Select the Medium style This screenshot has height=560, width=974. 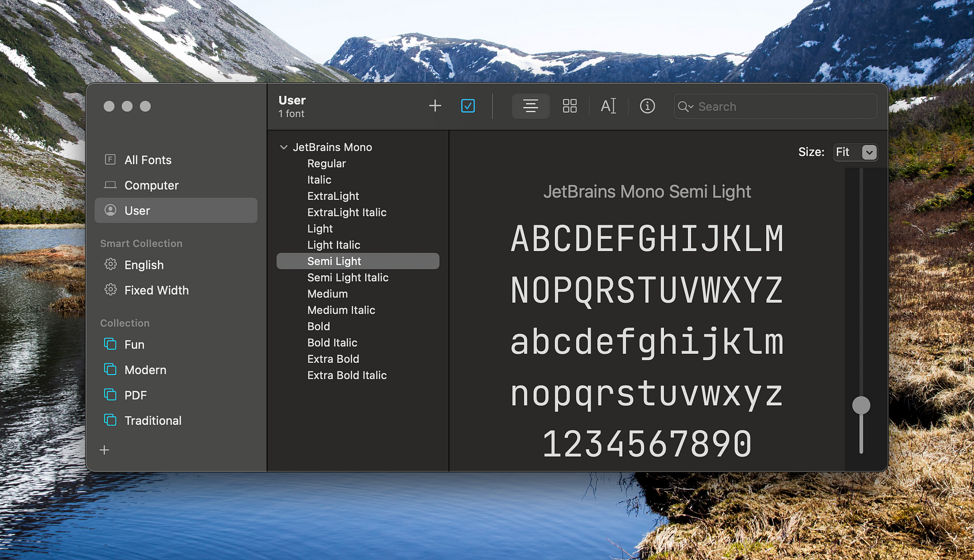(x=327, y=294)
